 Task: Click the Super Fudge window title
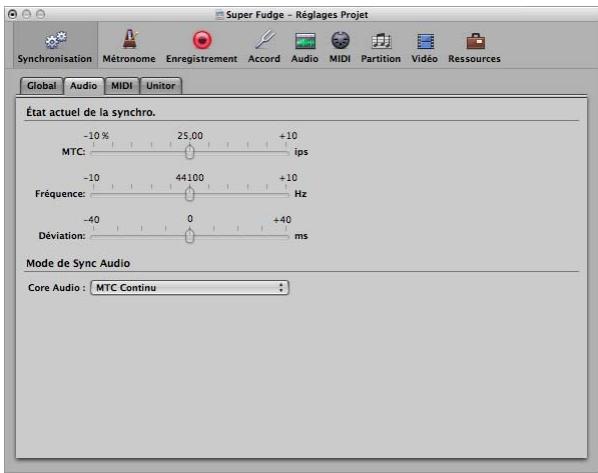tap(297, 15)
